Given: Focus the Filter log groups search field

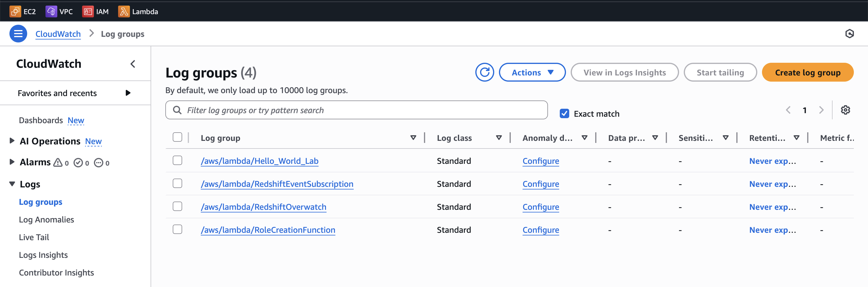Looking at the screenshot, I should pyautogui.click(x=360, y=110).
